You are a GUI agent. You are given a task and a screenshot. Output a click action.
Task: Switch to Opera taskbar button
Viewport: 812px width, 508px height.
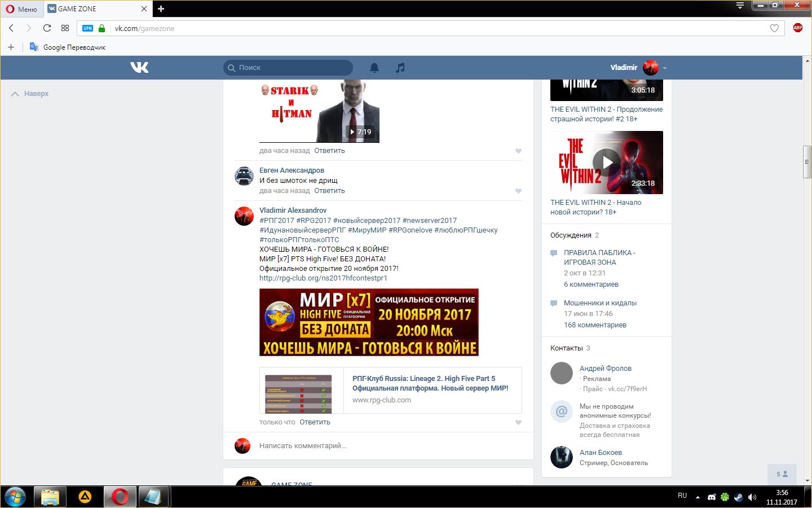(120, 497)
